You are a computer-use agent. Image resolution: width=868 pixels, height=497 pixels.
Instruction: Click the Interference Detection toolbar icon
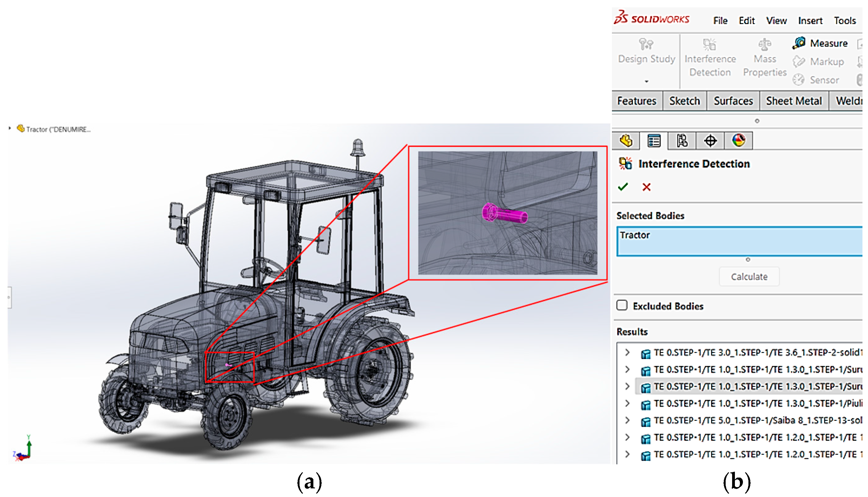710,45
